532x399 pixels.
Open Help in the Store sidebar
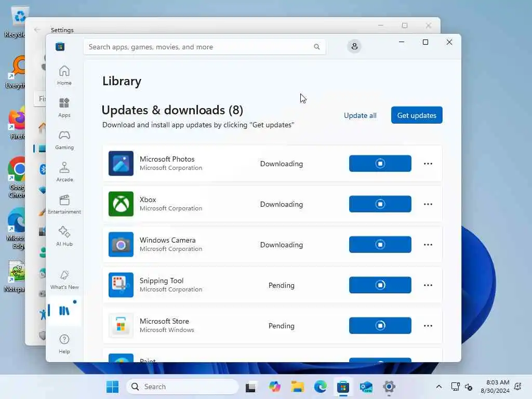[x=64, y=344]
